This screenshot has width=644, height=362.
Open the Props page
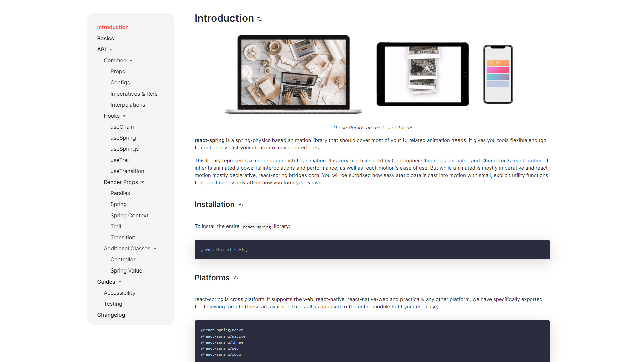click(x=118, y=71)
